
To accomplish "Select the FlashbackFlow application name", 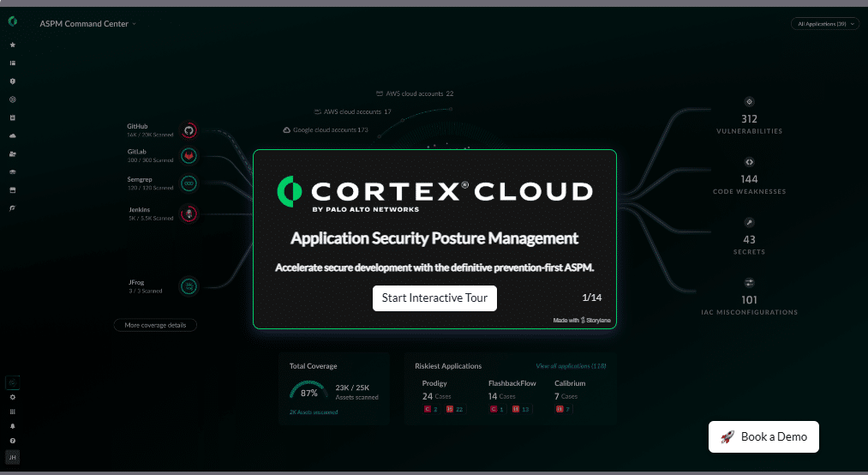I will tap(512, 383).
